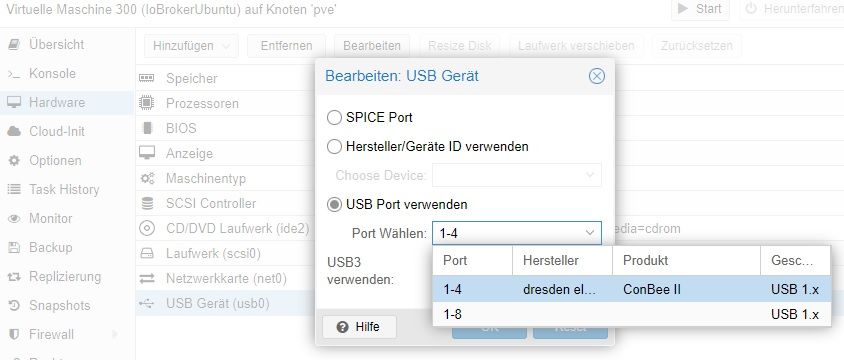The width and height of the screenshot is (844, 360).
Task: Select Hersteller/Geräte ID verwenden radio button
Action: click(334, 146)
